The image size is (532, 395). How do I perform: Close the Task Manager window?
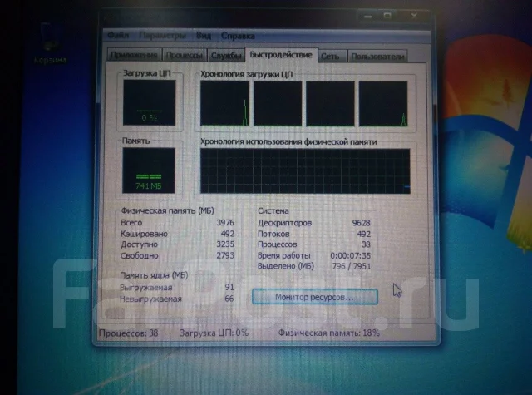pos(414,15)
